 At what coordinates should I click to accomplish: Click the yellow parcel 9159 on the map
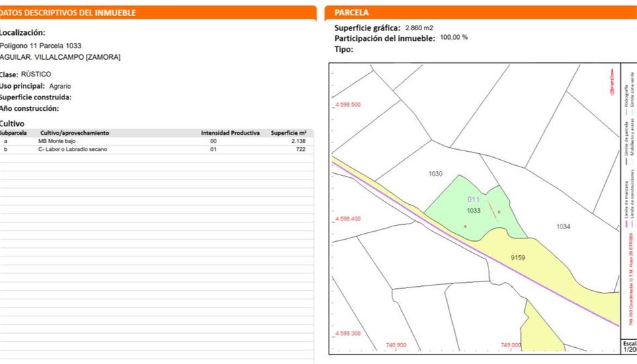pos(518,258)
